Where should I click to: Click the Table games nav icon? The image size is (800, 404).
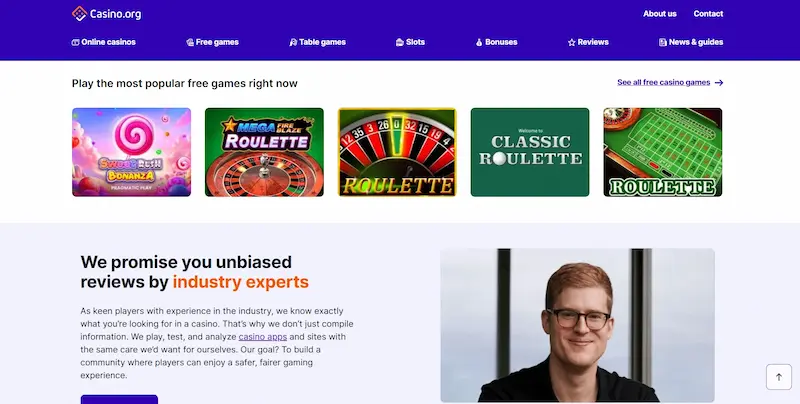pos(293,42)
